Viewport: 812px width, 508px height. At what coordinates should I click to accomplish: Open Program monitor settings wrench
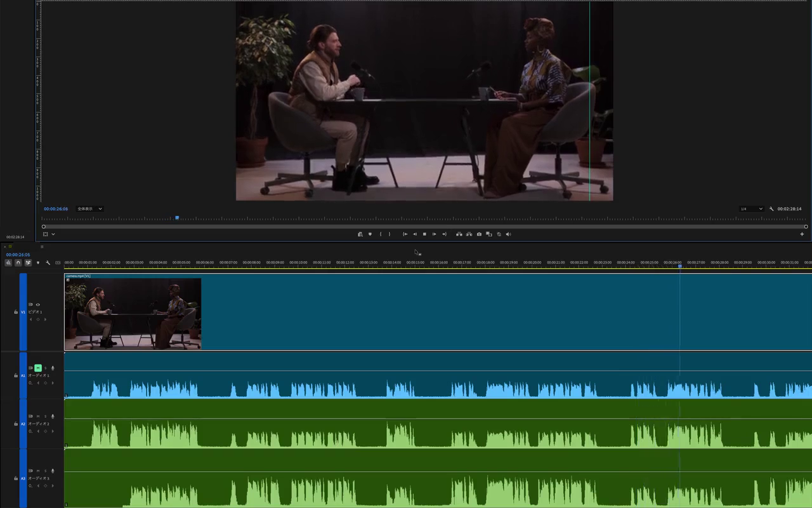click(771, 209)
